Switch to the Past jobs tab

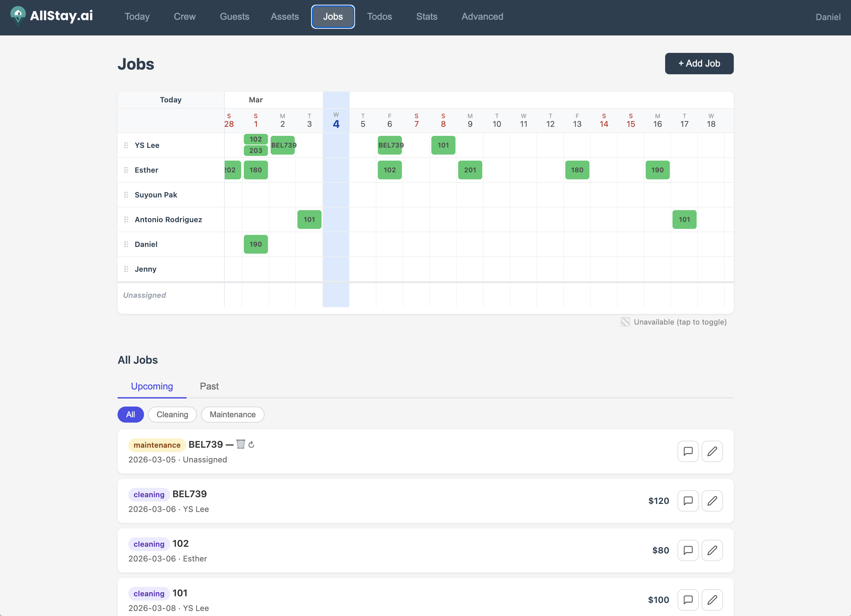pyautogui.click(x=209, y=386)
